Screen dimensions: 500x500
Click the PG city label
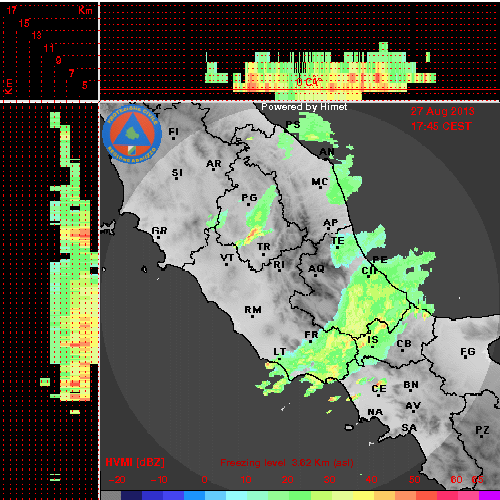tap(249, 198)
